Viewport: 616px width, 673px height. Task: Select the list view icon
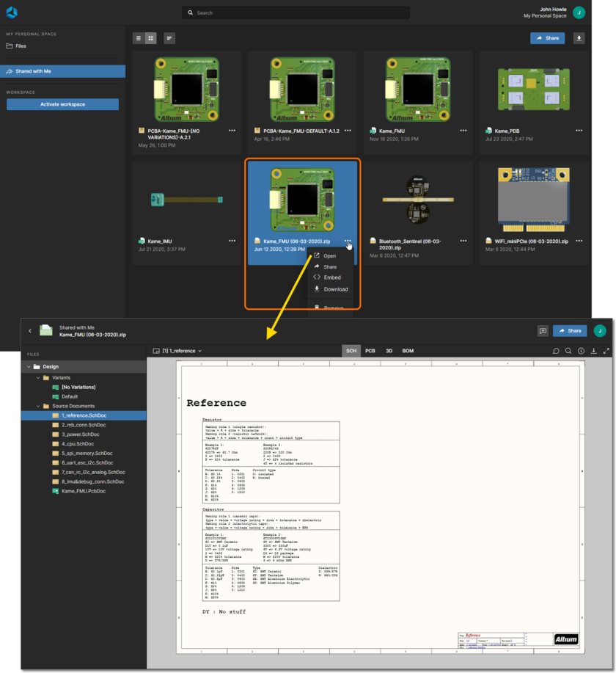[139, 38]
